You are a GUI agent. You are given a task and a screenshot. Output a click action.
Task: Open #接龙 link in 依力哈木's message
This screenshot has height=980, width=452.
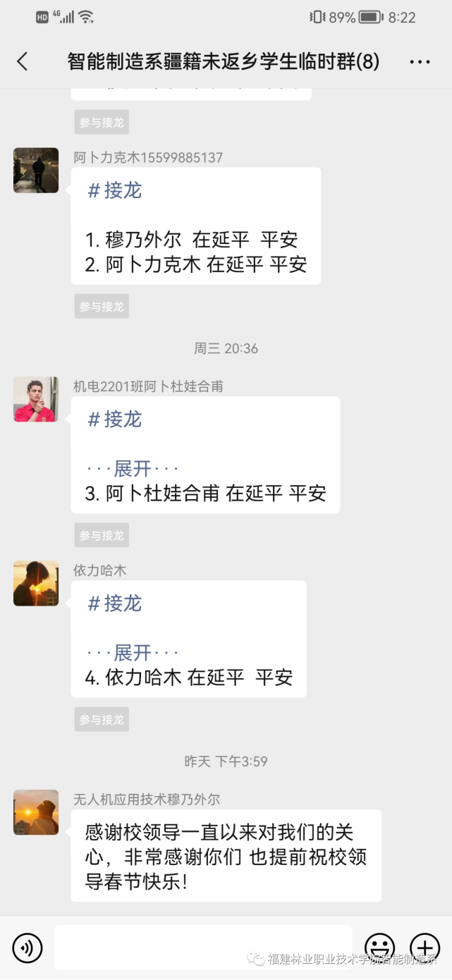point(115,603)
